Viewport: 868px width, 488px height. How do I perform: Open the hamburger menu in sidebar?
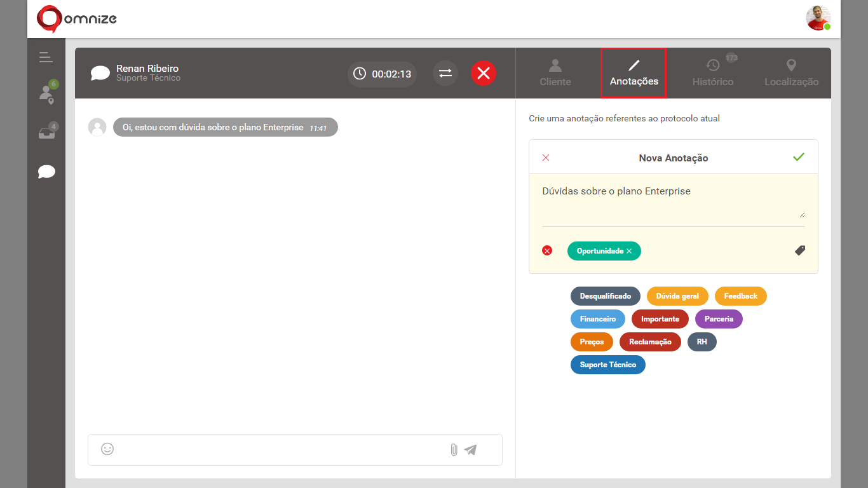[x=46, y=57]
